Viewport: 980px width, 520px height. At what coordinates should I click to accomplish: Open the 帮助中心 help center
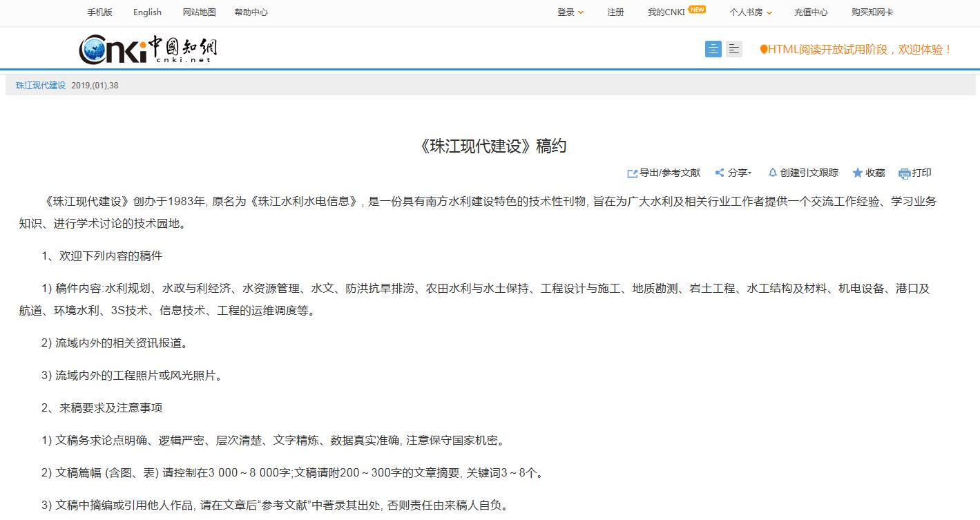click(x=251, y=12)
